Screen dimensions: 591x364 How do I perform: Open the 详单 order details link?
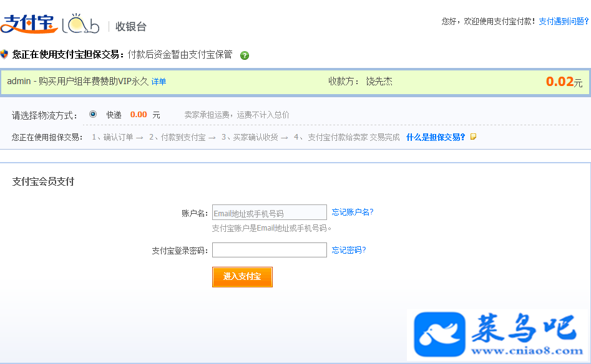click(x=159, y=82)
